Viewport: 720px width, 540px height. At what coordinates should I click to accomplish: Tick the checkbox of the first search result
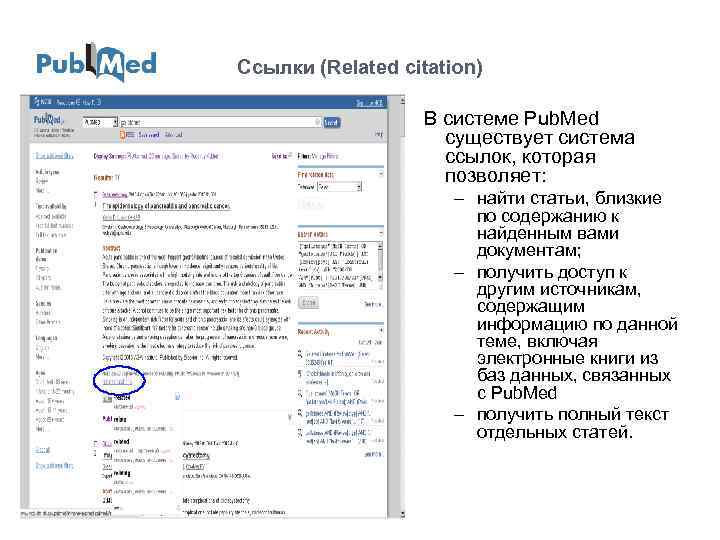tap(96, 195)
